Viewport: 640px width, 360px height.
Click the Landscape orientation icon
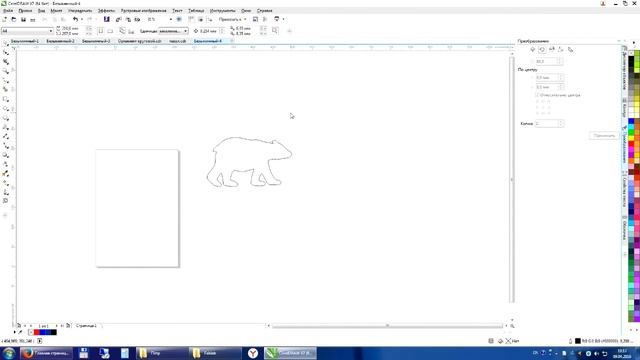(x=110, y=31)
